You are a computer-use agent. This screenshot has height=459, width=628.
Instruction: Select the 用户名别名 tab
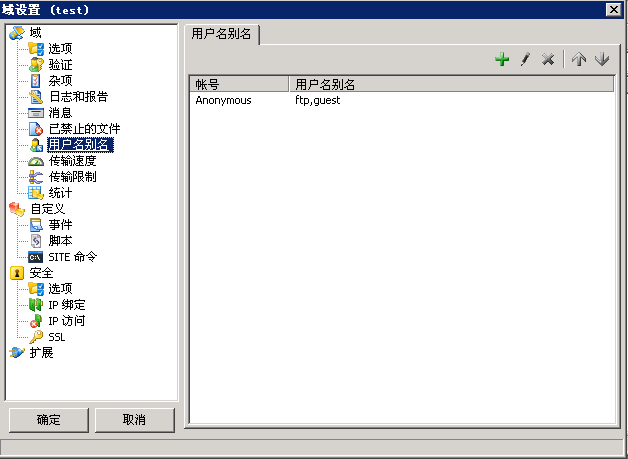point(221,34)
